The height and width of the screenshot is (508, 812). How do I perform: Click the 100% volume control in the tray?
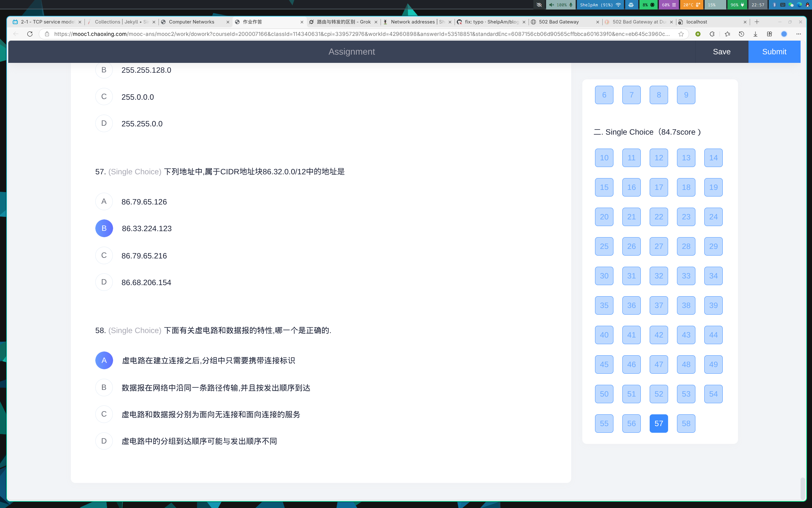tap(561, 5)
